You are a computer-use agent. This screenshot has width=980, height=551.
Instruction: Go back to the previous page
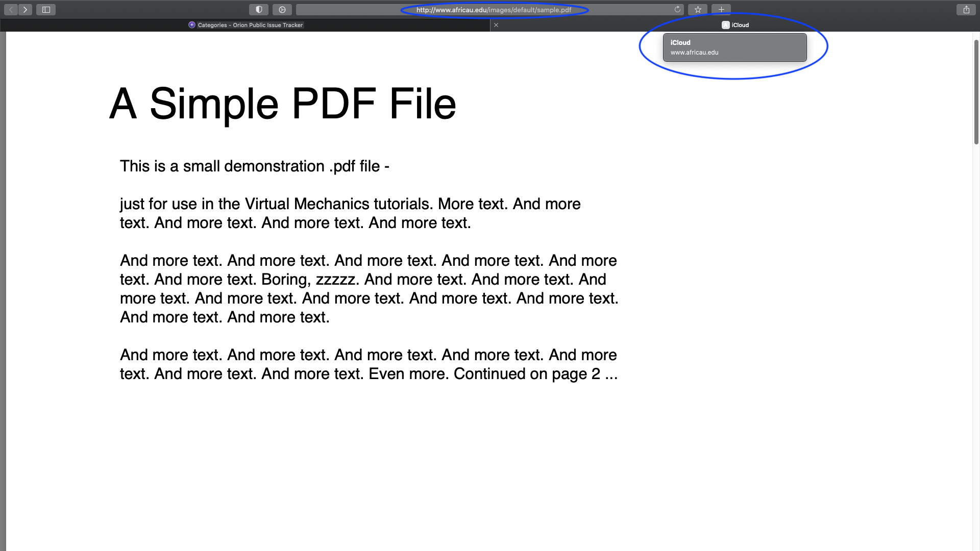[x=11, y=10]
